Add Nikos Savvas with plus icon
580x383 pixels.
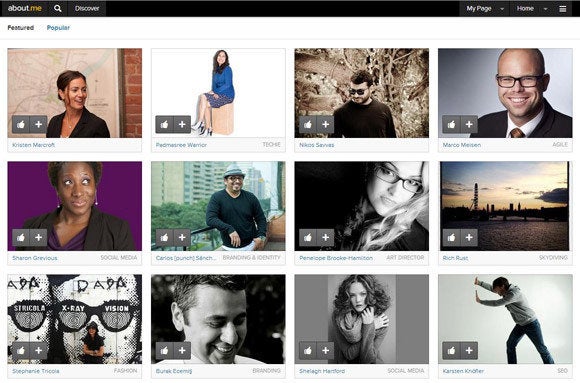326,124
